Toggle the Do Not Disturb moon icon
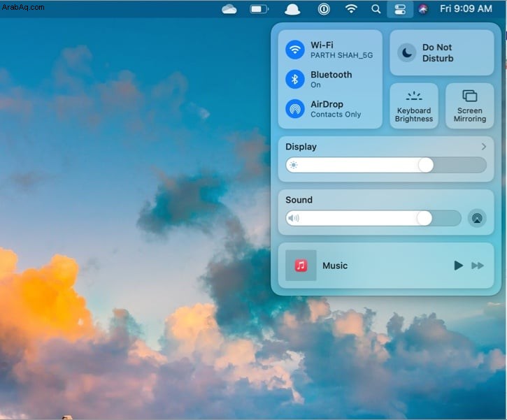Viewport: 507px width, 420px height. (407, 52)
